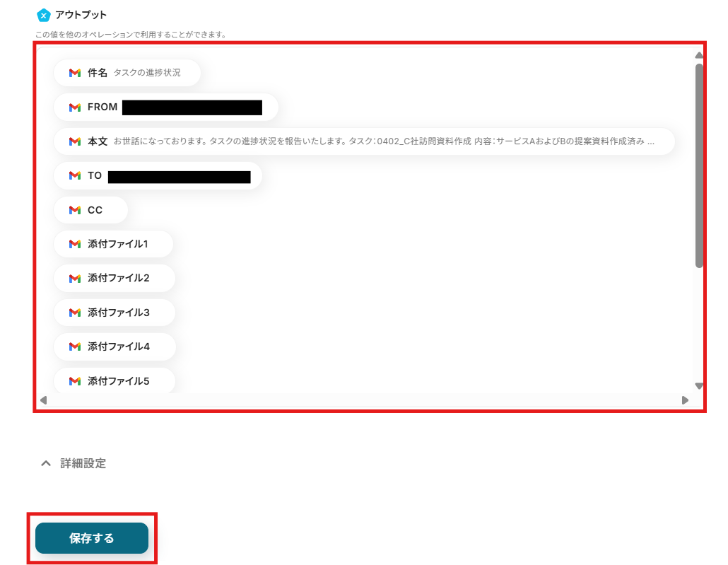This screenshot has width=728, height=565.
Task: Click the Gmail icon beside FROM
Action: coord(75,107)
